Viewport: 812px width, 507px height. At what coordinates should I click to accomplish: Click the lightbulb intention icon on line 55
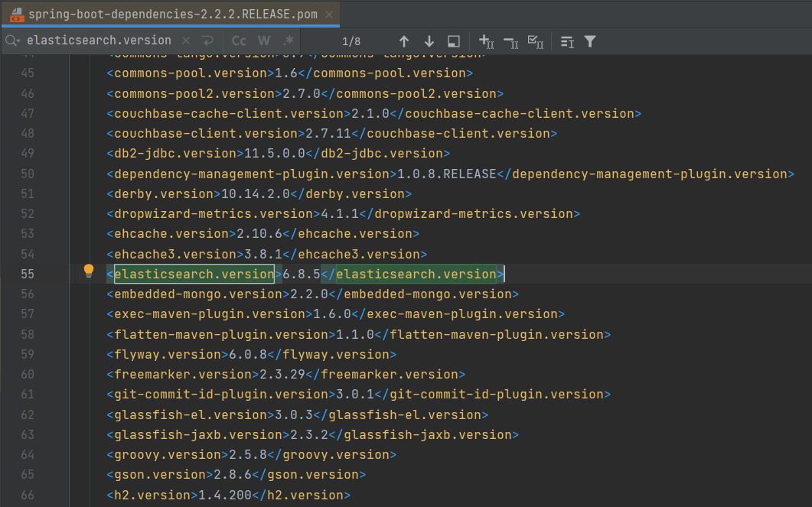click(x=89, y=271)
